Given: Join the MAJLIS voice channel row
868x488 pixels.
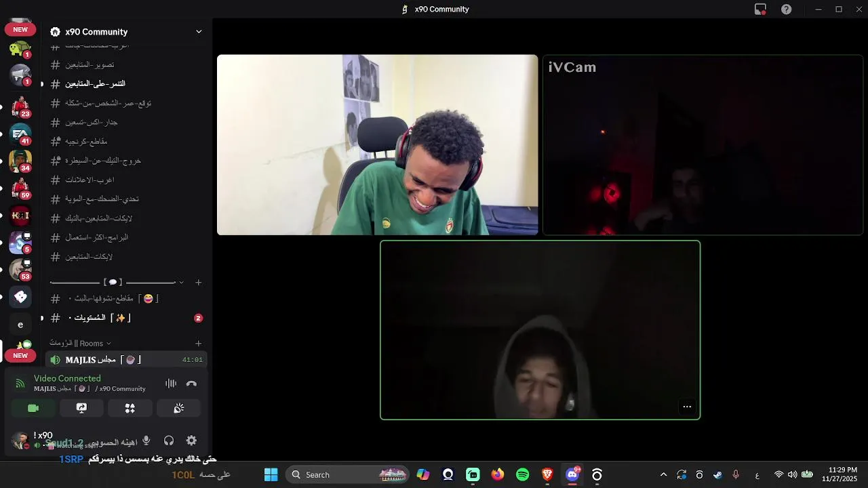Looking at the screenshot, I should (x=126, y=360).
